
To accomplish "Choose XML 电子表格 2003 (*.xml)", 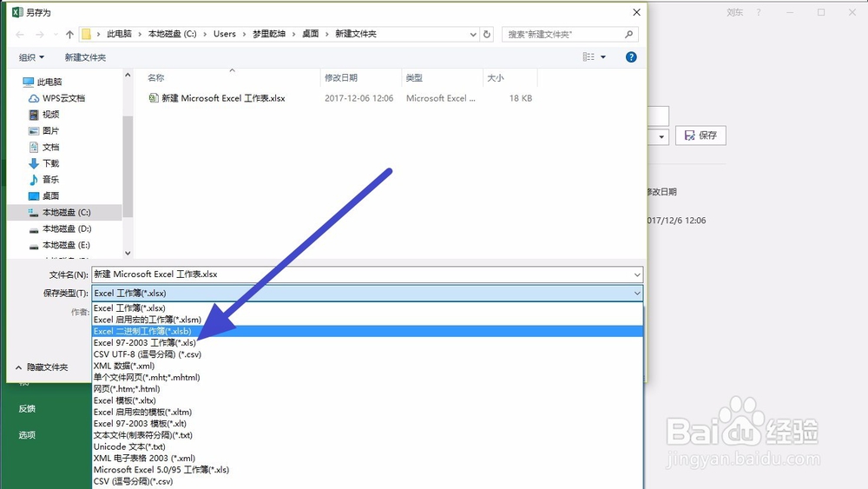I will pos(367,459).
